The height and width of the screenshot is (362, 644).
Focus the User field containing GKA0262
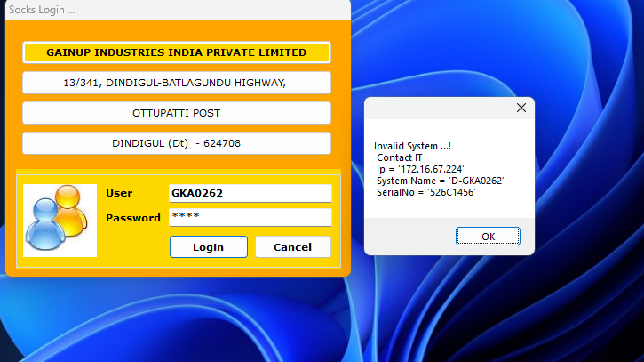[x=250, y=194]
